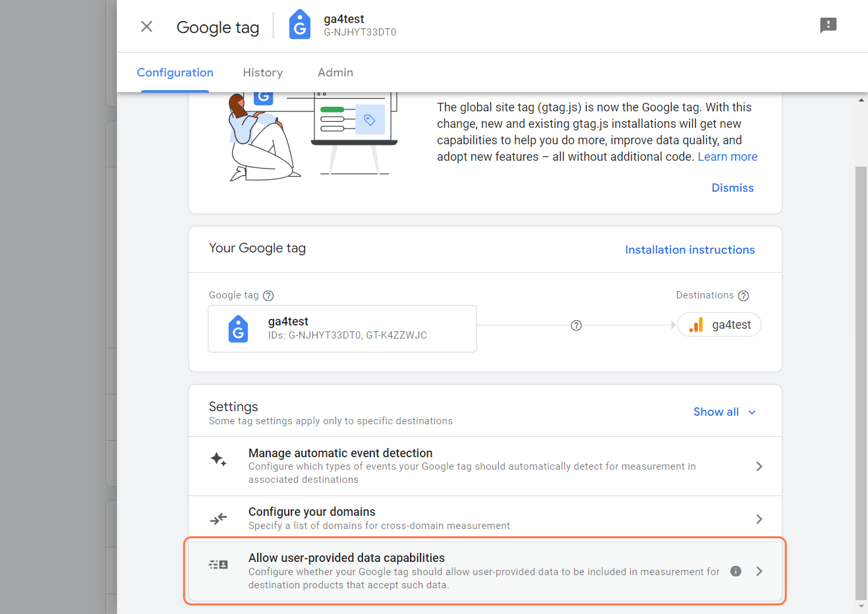
Task: Close the Google tag panel with X
Action: (x=146, y=26)
